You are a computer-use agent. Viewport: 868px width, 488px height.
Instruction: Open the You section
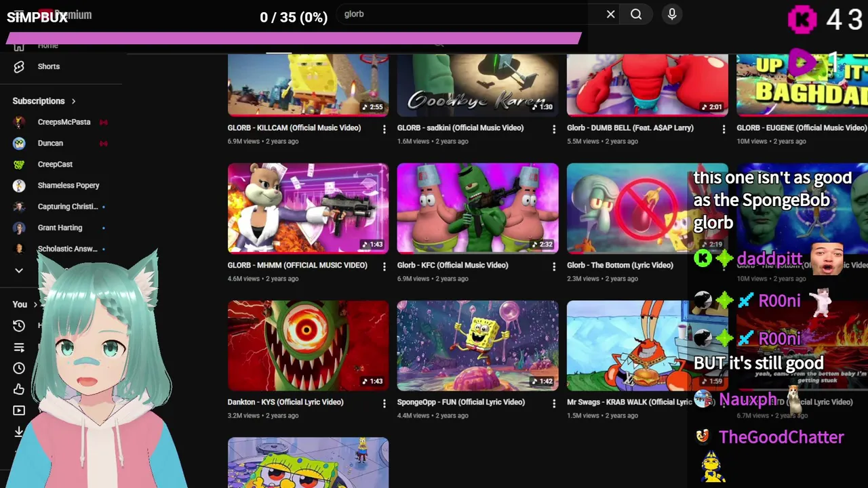[25, 304]
